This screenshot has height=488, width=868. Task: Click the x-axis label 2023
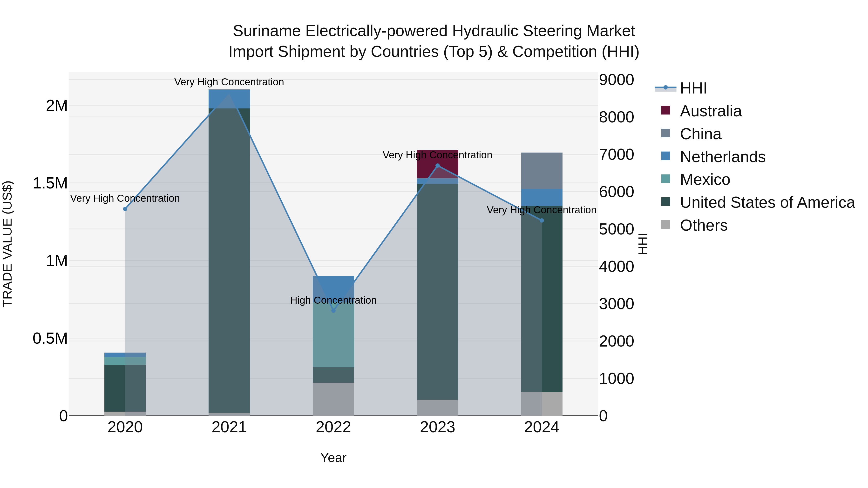click(x=437, y=427)
